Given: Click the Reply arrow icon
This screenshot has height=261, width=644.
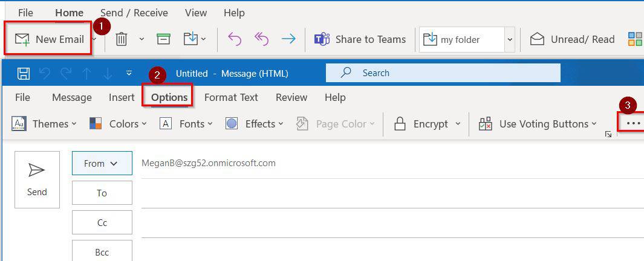Looking at the screenshot, I should 235,39.
